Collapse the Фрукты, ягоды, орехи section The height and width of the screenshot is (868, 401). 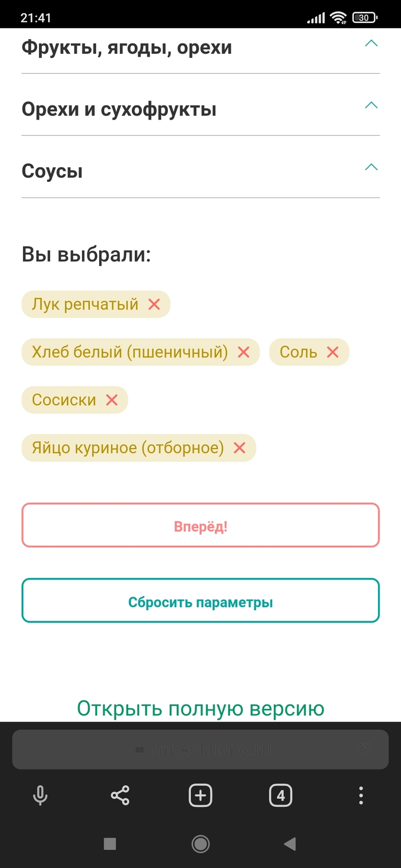[371, 43]
